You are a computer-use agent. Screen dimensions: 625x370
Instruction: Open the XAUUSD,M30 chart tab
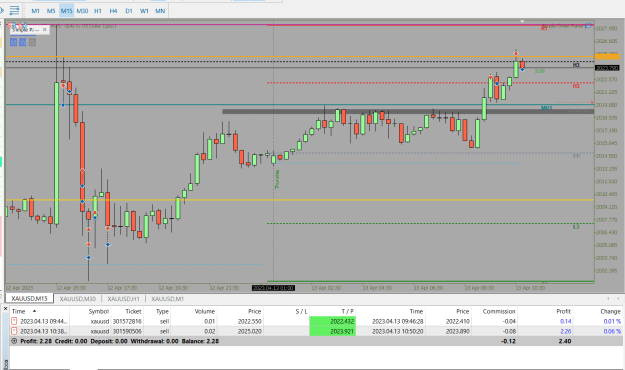(78, 298)
